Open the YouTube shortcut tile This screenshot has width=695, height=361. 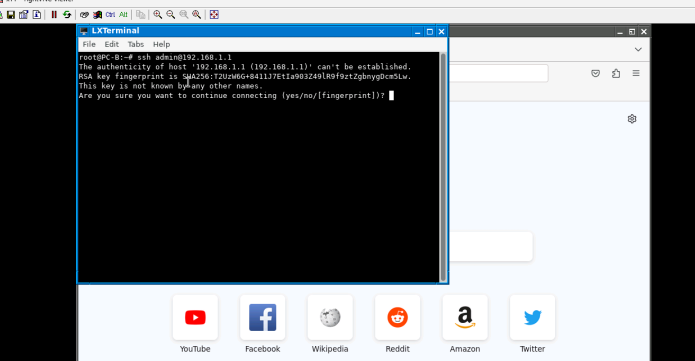point(195,318)
